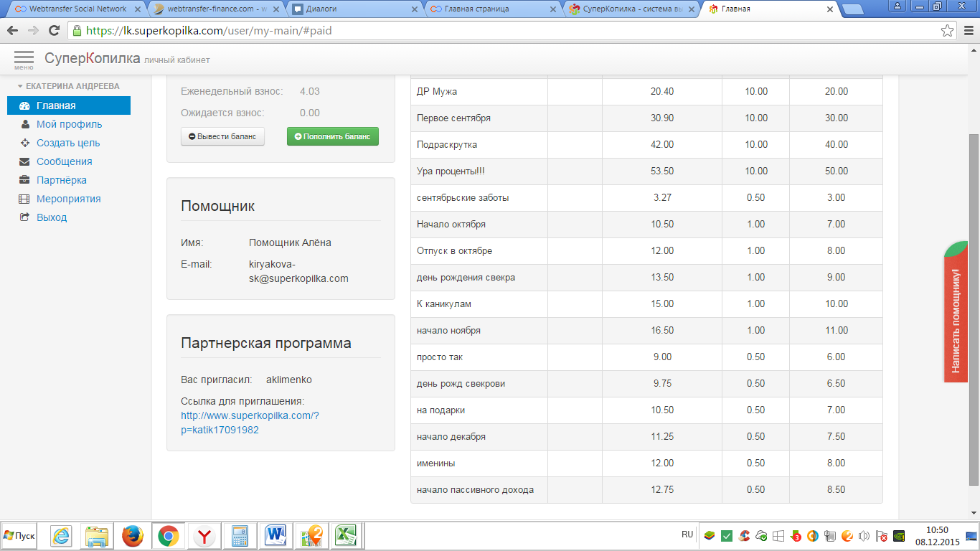Click the browser address bar
This screenshot has height=551, width=980.
click(x=502, y=31)
